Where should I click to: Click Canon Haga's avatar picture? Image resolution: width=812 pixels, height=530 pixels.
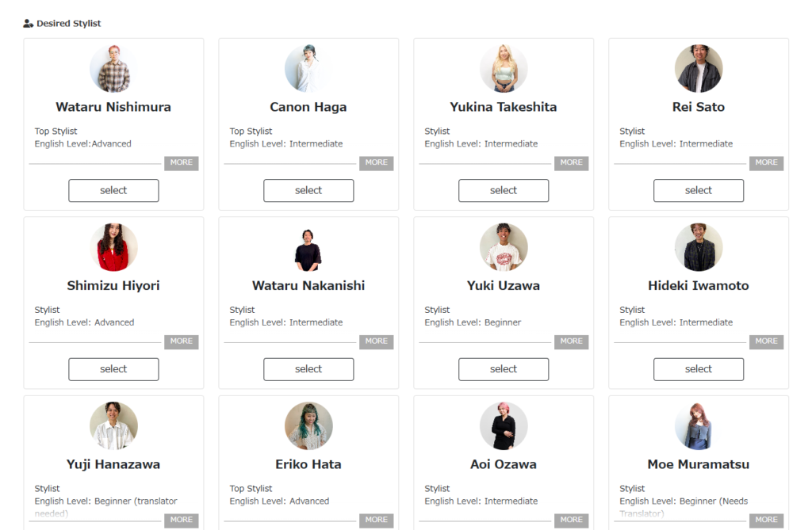[x=308, y=69]
